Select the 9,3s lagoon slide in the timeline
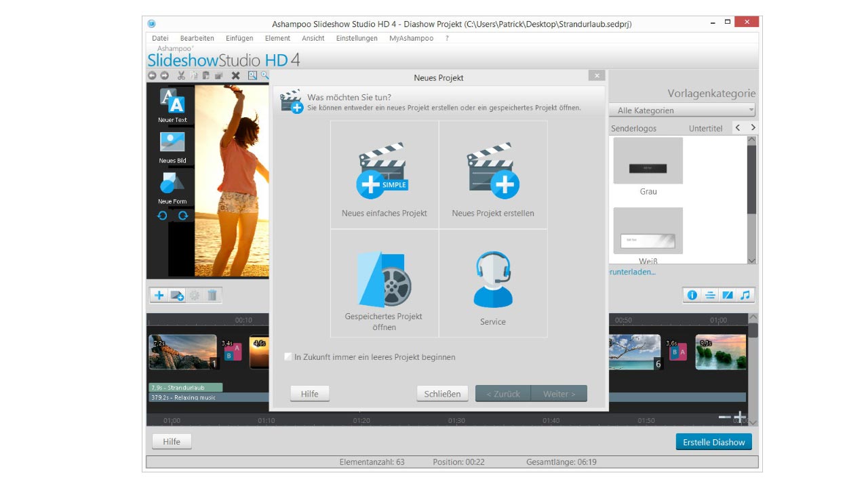This screenshot has height=488, width=868. pyautogui.click(x=721, y=352)
